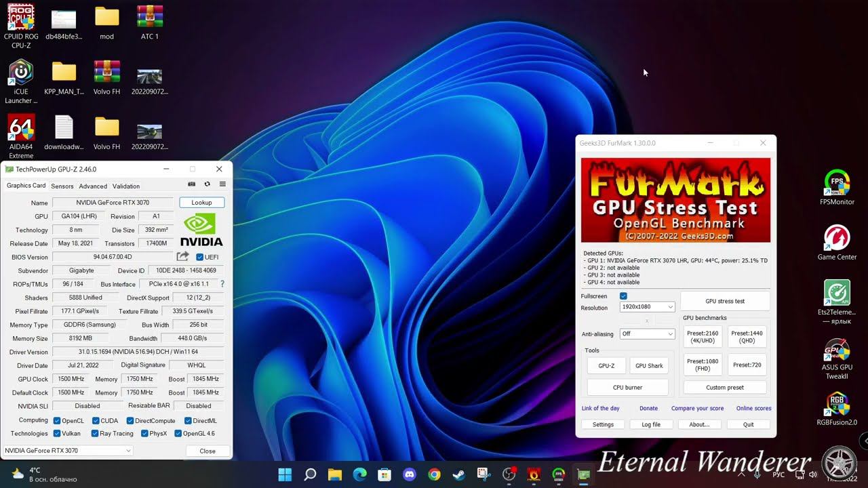868x488 pixels.
Task: Expand the FurMark Resolution dropdown
Action: (x=647, y=307)
